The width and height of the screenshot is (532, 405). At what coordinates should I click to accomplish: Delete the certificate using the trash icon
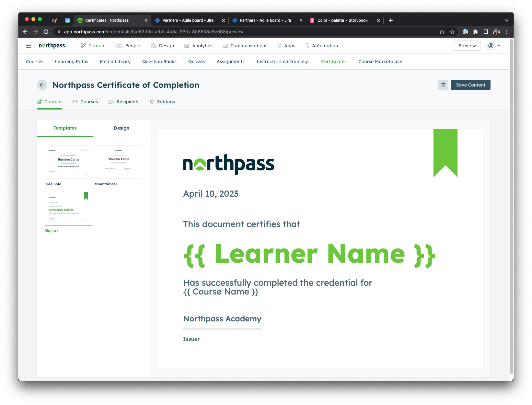coord(443,85)
